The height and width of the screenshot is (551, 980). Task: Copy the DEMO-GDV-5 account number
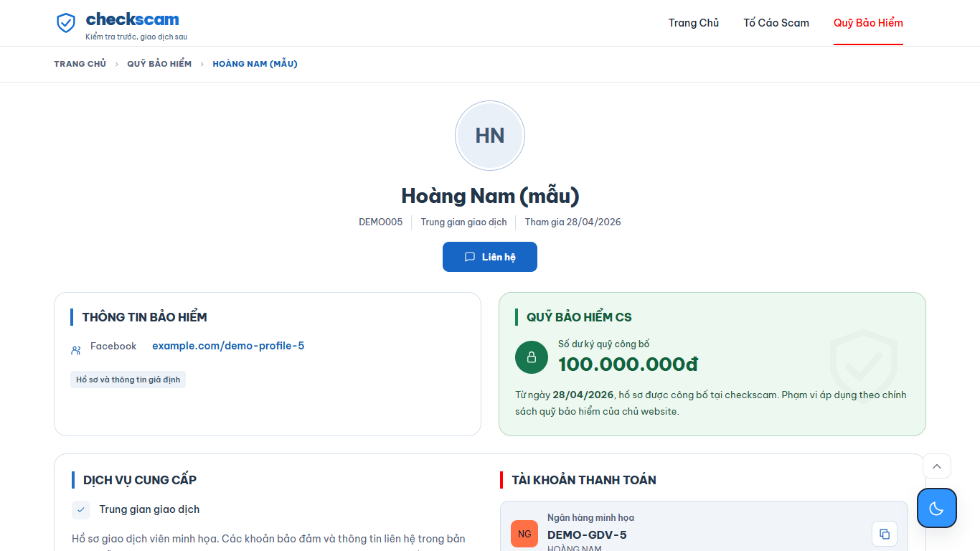tap(885, 534)
